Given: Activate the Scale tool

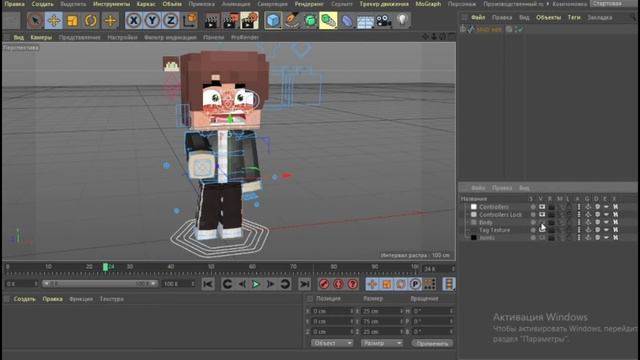Looking at the screenshot, I should pos(72,20).
